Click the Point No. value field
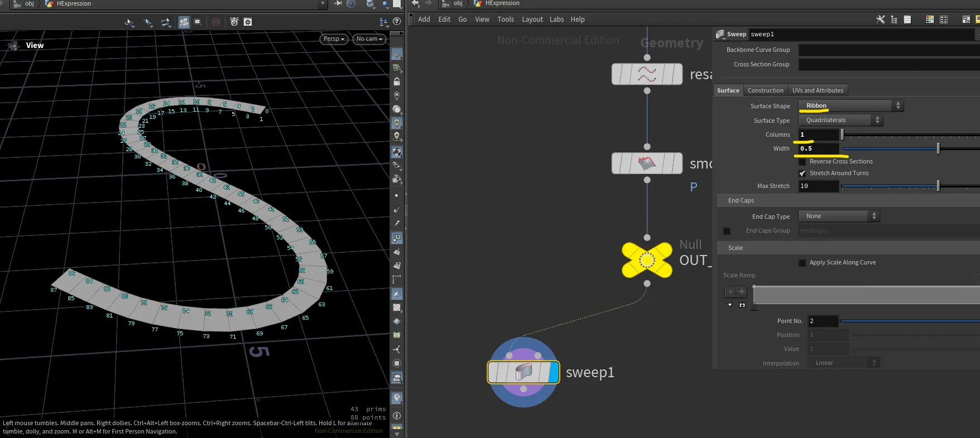Image resolution: width=980 pixels, height=438 pixels. click(x=823, y=321)
